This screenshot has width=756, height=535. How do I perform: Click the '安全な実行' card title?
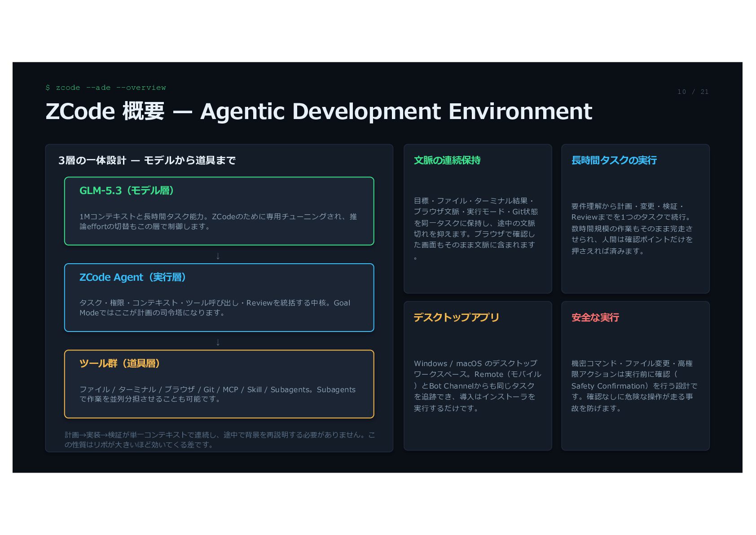coord(595,318)
